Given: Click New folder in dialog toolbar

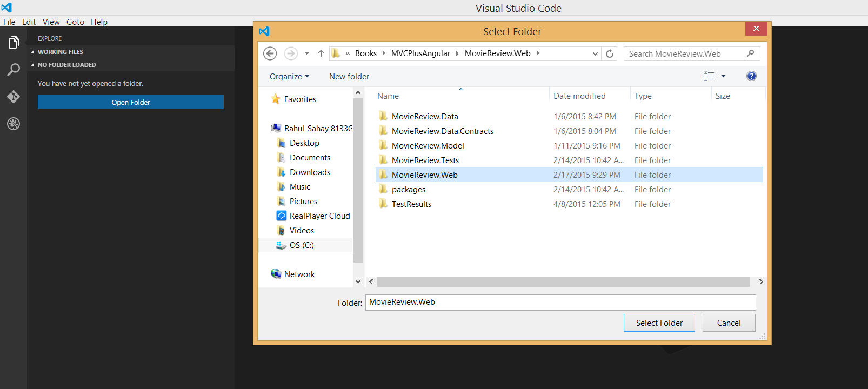Looking at the screenshot, I should 349,76.
